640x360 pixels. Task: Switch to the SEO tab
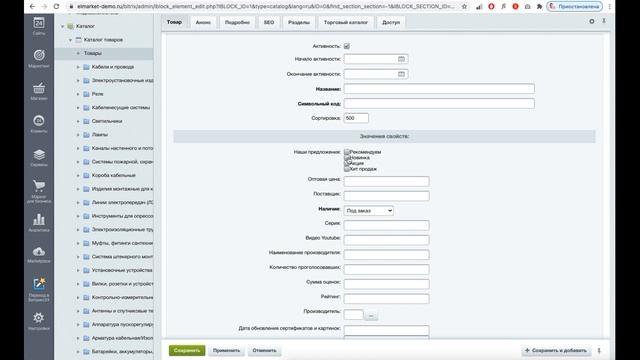pos(269,22)
